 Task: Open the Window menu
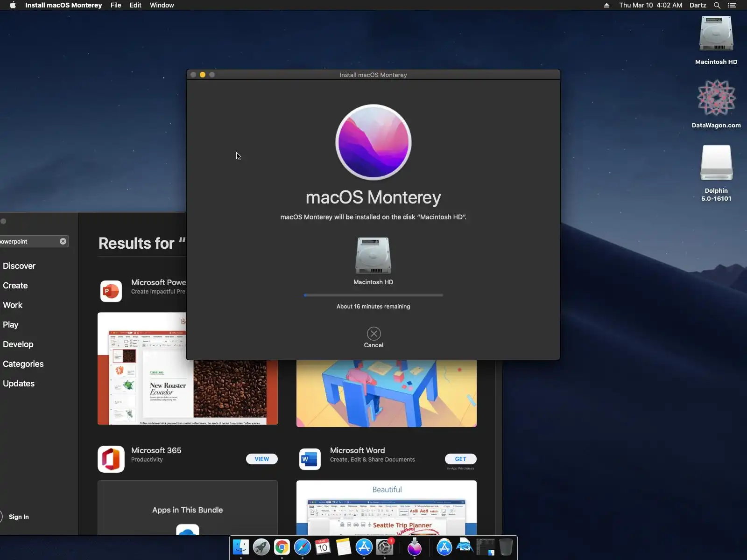[162, 5]
